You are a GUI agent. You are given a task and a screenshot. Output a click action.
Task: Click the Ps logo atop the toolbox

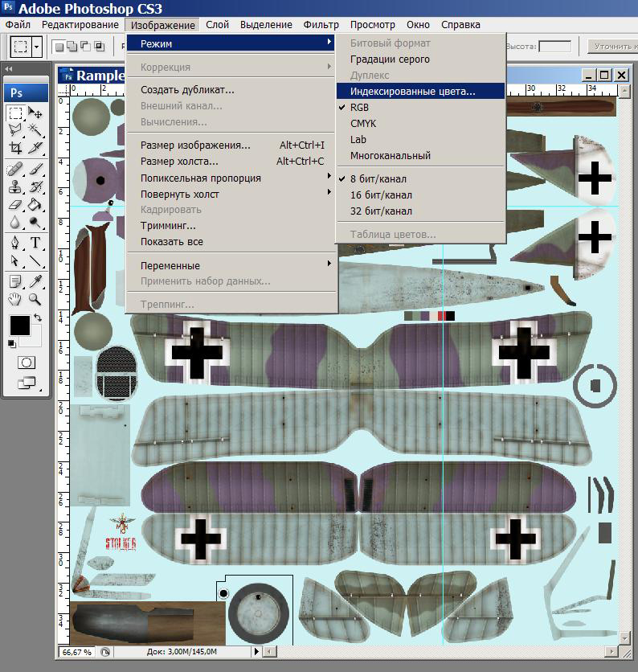26,93
